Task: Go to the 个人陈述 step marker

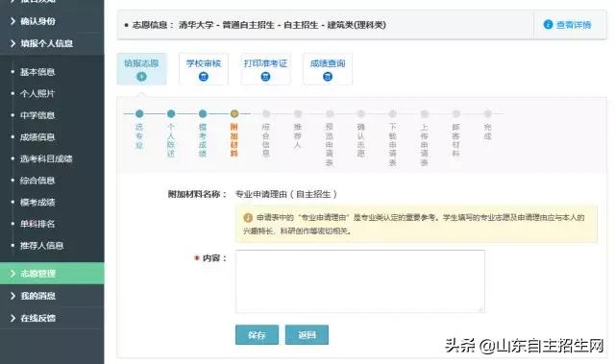Action: point(171,113)
